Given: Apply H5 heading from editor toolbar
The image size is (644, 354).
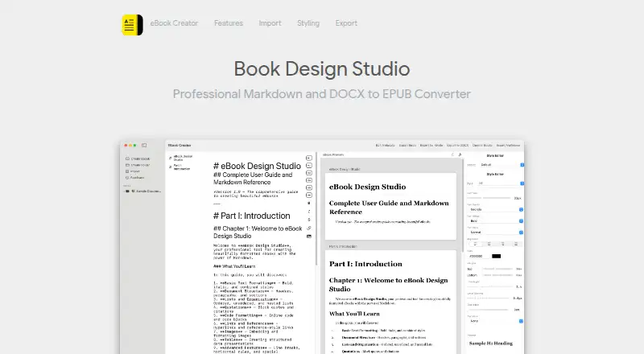Looking at the screenshot, I should click(309, 187).
